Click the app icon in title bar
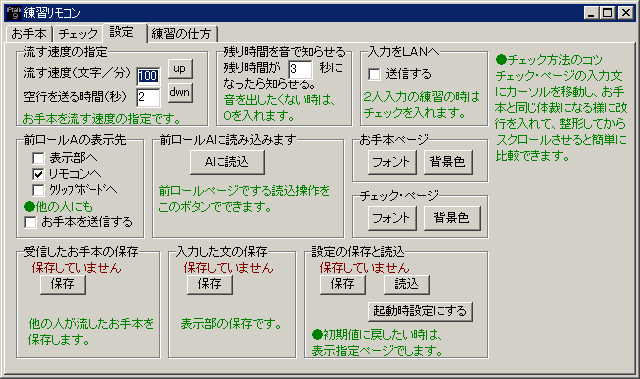This screenshot has width=640, height=379. click(x=13, y=13)
